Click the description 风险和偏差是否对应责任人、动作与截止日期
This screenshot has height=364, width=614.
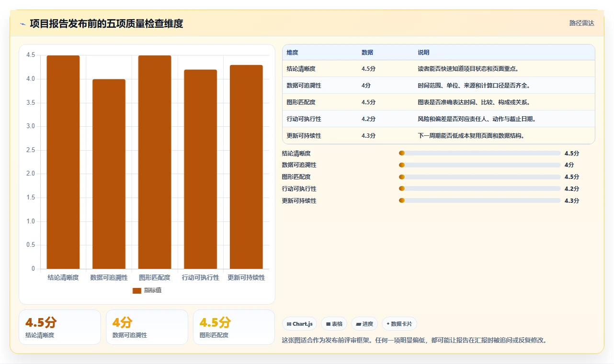(477, 119)
